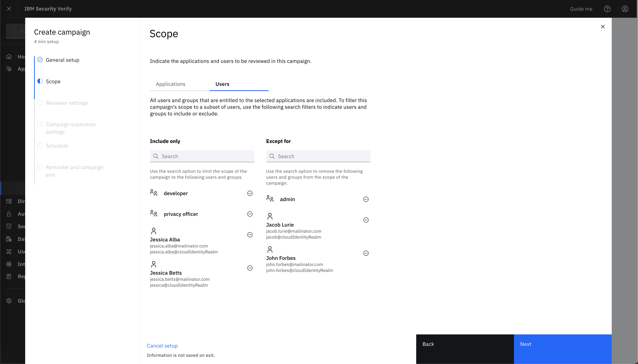Click the Home sidebar icon
Image resolution: width=638 pixels, height=364 pixels.
(x=9, y=56)
